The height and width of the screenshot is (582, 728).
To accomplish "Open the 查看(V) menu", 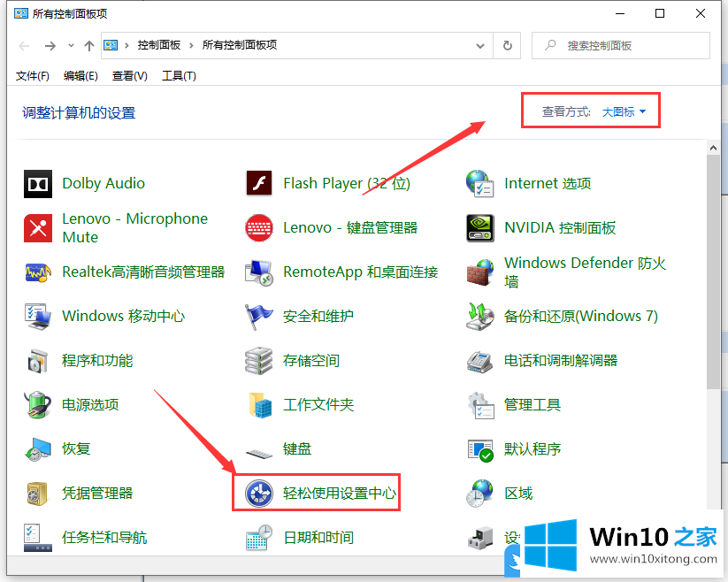I will 130,76.
